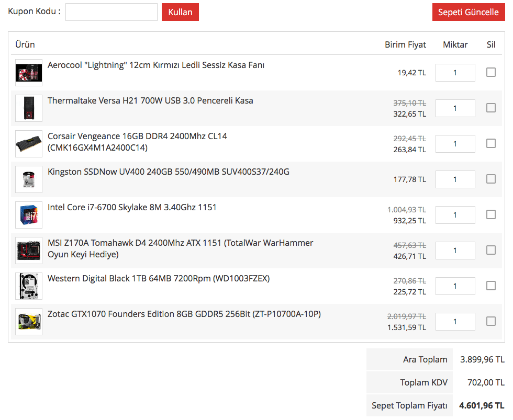Click the Miktar column header
The image size is (513, 420).
coord(455,45)
